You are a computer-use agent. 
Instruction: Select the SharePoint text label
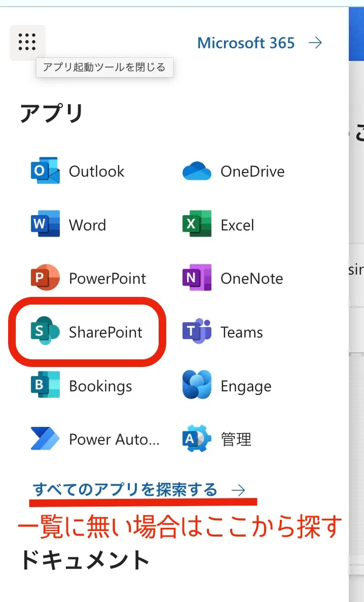[x=105, y=332]
